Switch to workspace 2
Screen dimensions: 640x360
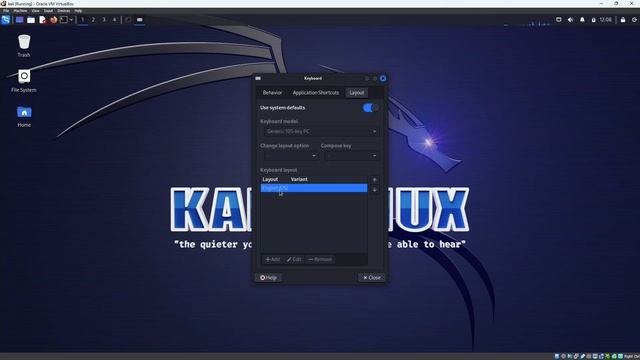coord(93,20)
